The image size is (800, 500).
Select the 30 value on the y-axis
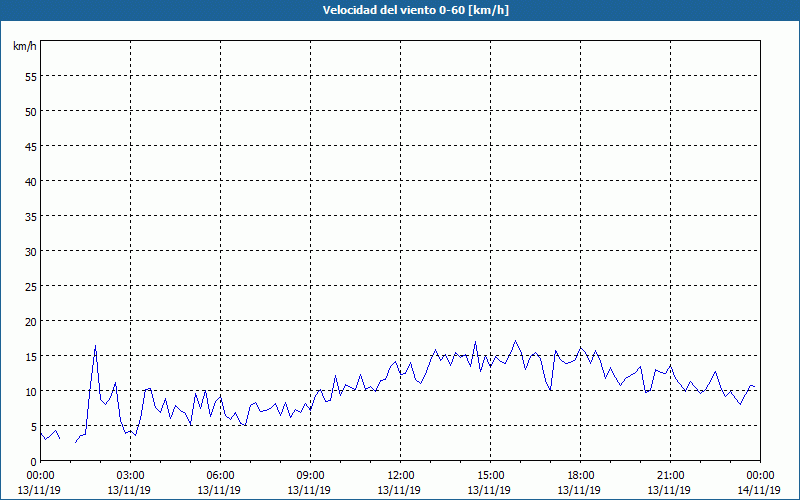click(x=31, y=252)
